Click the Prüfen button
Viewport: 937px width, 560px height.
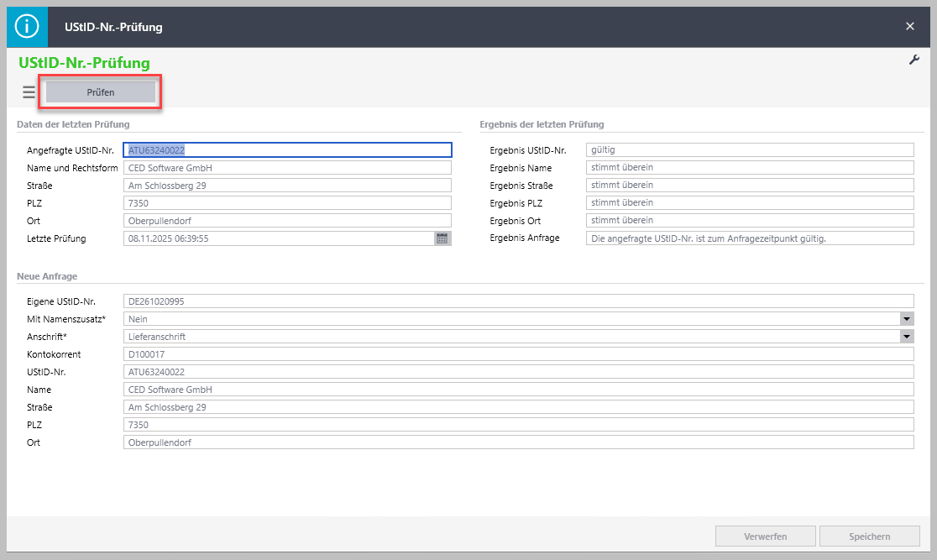click(101, 92)
